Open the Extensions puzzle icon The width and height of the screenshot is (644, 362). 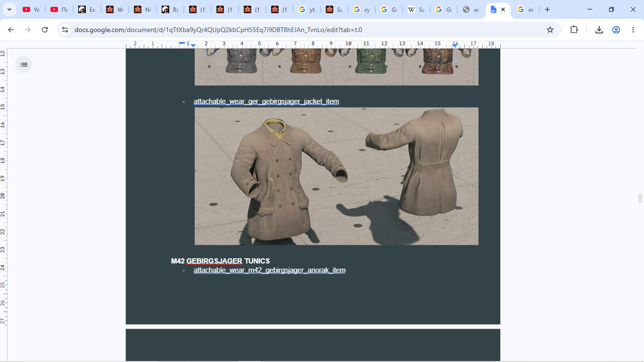(x=574, y=30)
